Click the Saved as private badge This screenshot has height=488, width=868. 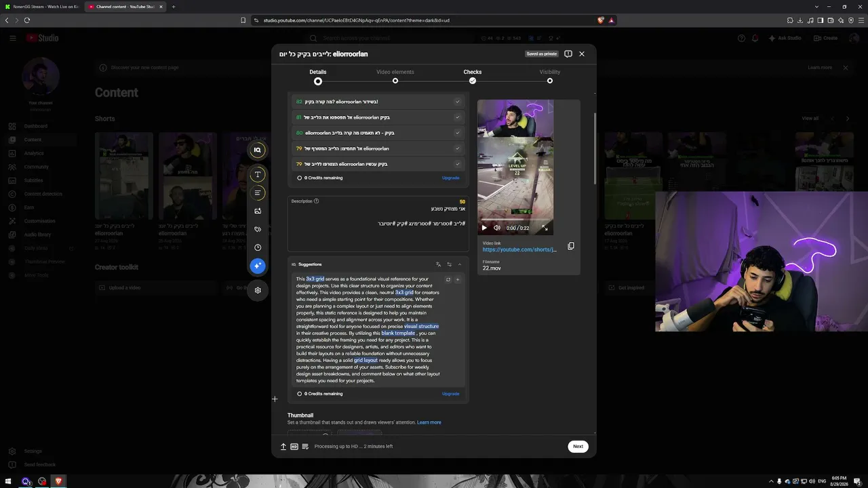point(542,54)
